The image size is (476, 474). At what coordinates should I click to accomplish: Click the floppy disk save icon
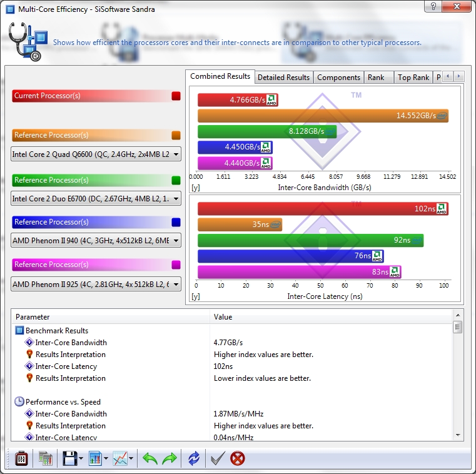coord(70,458)
